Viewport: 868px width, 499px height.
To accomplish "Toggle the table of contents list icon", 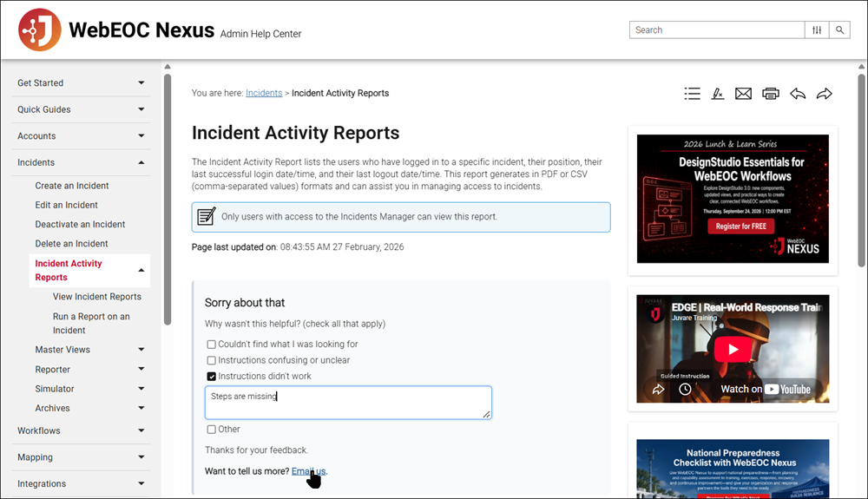I will tap(692, 94).
